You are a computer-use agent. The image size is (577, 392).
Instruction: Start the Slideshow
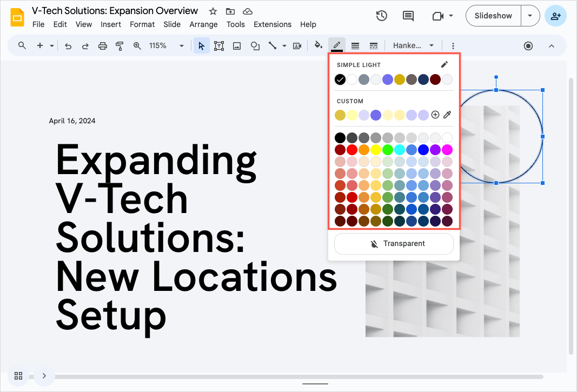tap(493, 16)
